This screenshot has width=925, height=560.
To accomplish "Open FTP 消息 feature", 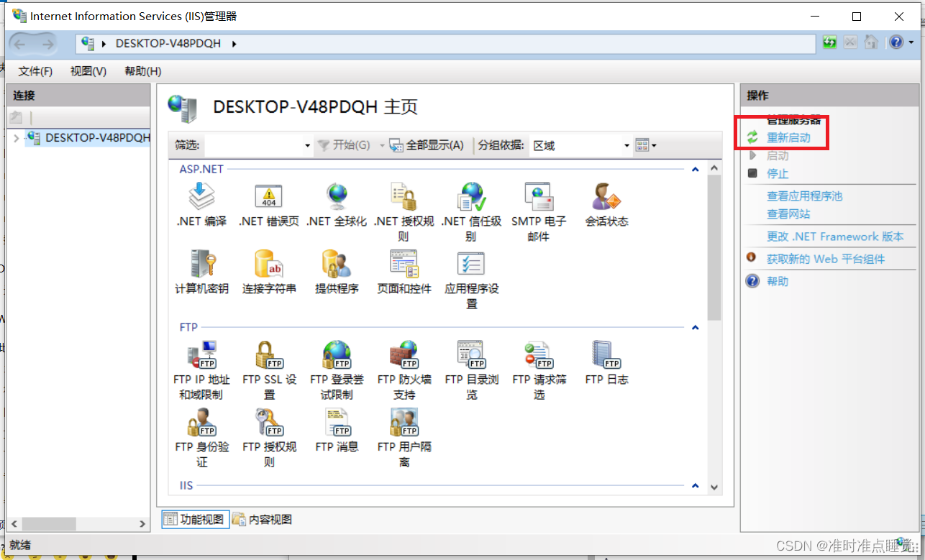I will click(x=337, y=430).
